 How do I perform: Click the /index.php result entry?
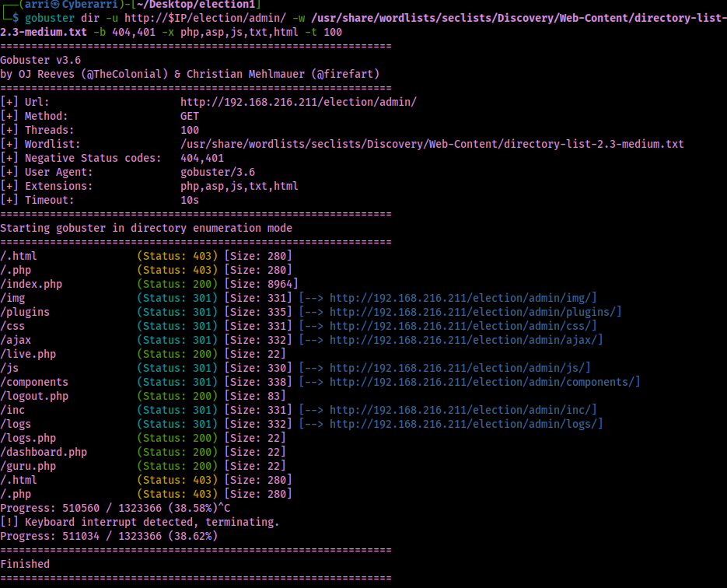click(31, 284)
